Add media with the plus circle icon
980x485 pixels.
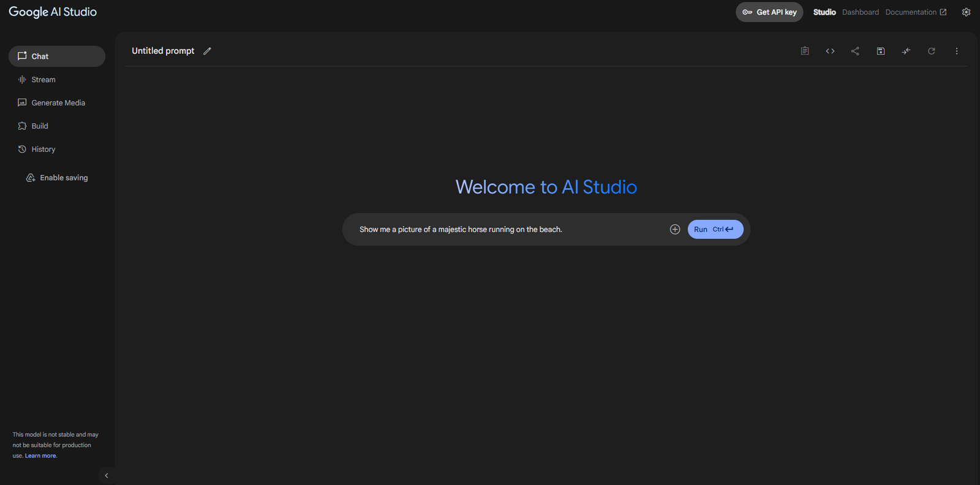click(675, 230)
